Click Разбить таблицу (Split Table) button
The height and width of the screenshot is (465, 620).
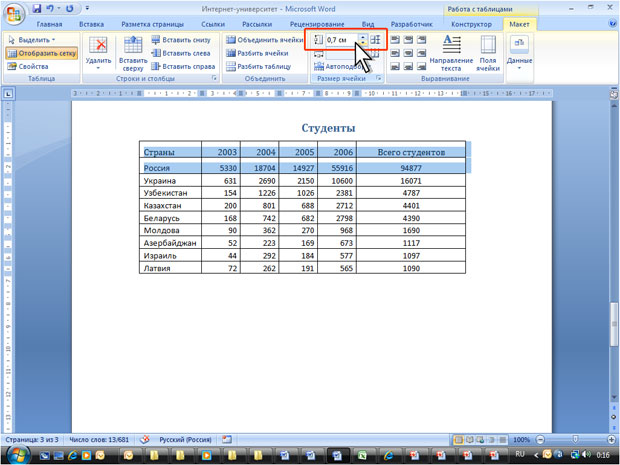tap(260, 67)
